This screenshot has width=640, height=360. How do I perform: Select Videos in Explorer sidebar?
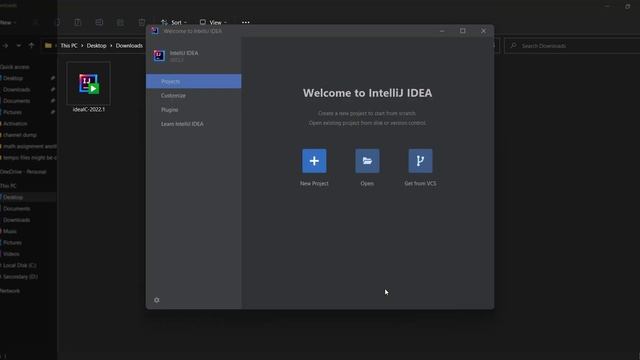[11, 254]
